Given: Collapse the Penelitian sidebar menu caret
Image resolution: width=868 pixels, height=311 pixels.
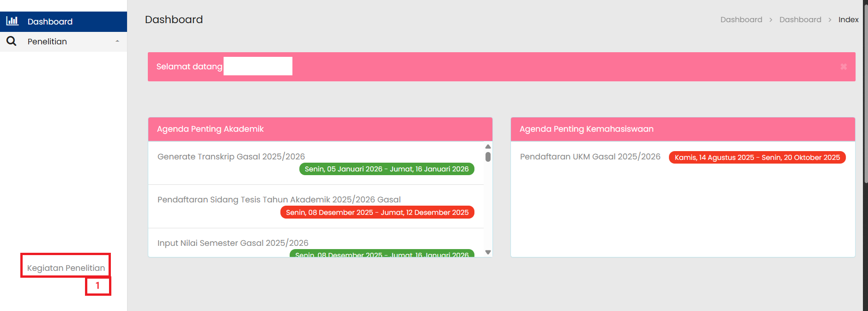Looking at the screenshot, I should pos(117,42).
